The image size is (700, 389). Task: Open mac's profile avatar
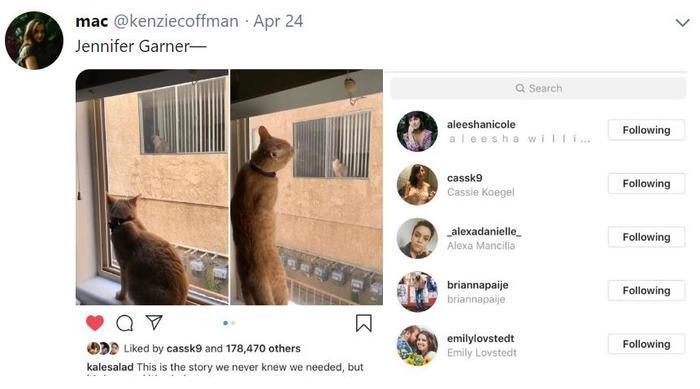click(x=34, y=41)
